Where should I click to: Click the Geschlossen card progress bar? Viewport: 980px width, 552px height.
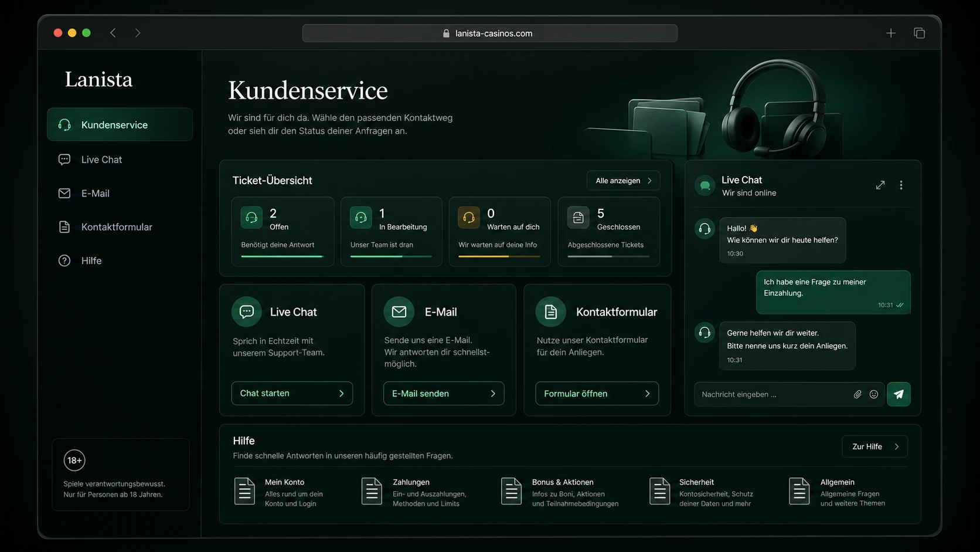(608, 256)
